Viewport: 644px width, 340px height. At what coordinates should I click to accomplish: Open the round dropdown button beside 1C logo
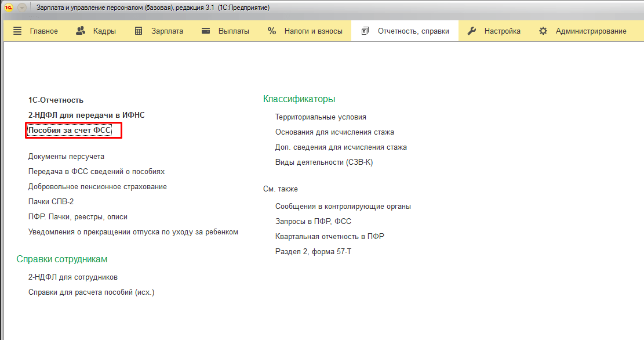click(22, 8)
